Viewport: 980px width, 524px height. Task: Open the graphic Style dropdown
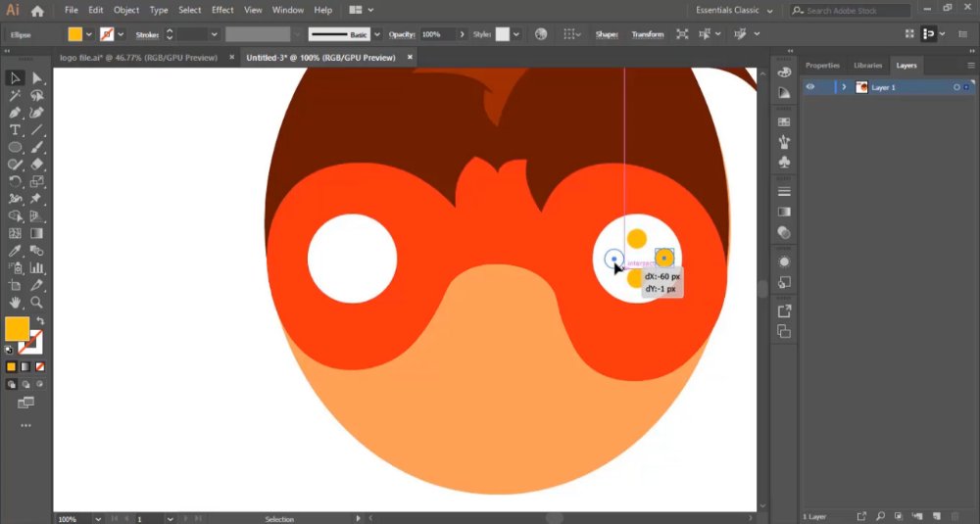[516, 34]
